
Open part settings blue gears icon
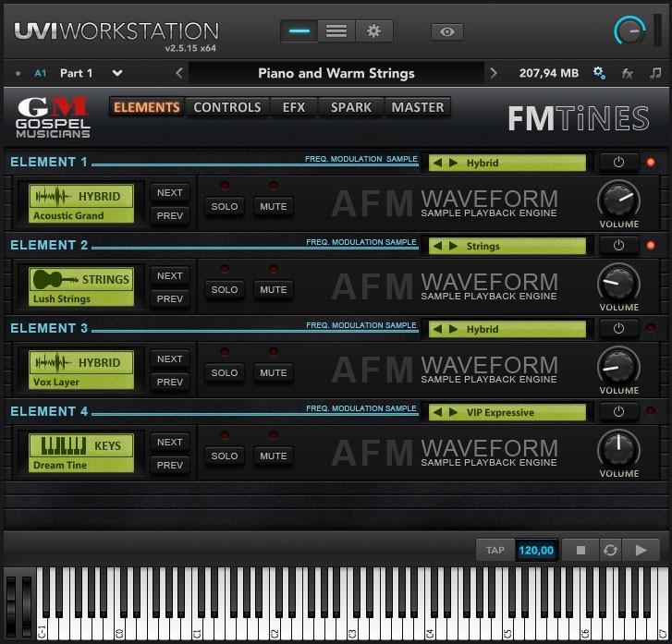599,73
